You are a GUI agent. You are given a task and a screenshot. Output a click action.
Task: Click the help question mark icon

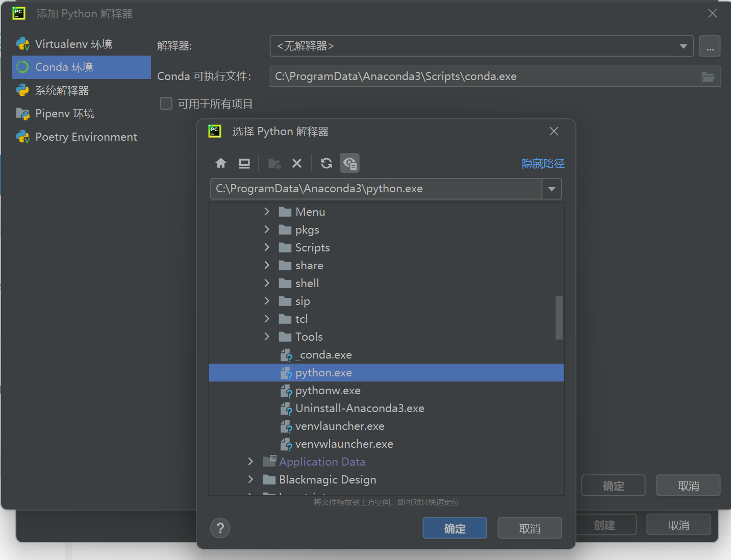pos(220,528)
